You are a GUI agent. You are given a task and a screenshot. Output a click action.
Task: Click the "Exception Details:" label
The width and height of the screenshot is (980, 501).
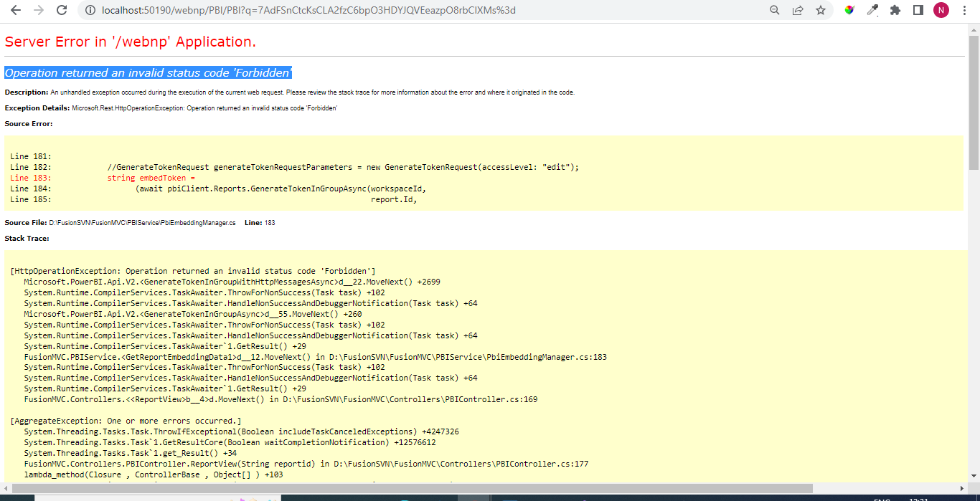click(x=37, y=108)
